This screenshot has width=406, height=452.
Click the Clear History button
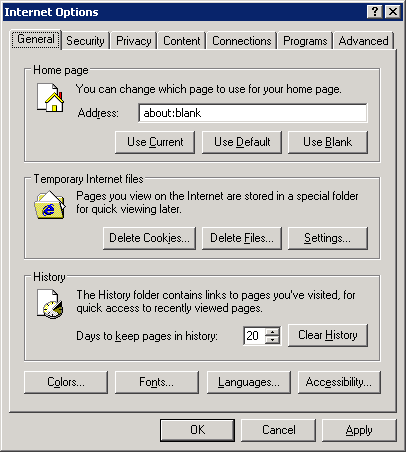tap(328, 335)
